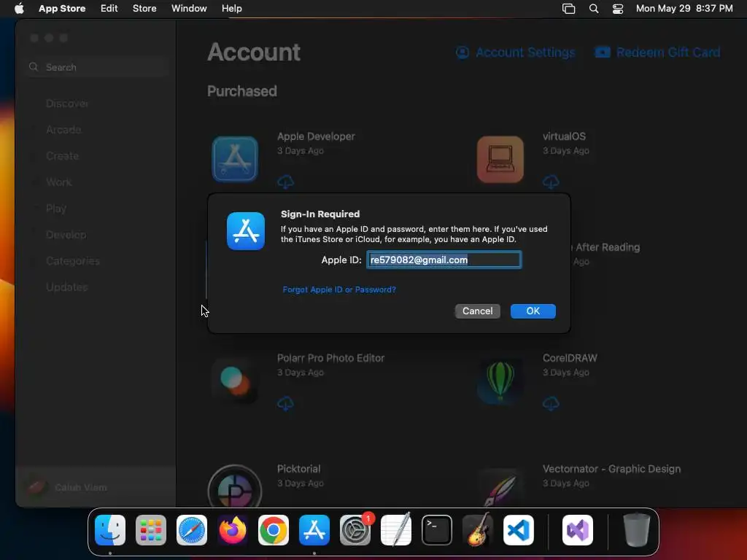Open TextEdit from the Dock
The width and height of the screenshot is (747, 560).
(x=396, y=530)
